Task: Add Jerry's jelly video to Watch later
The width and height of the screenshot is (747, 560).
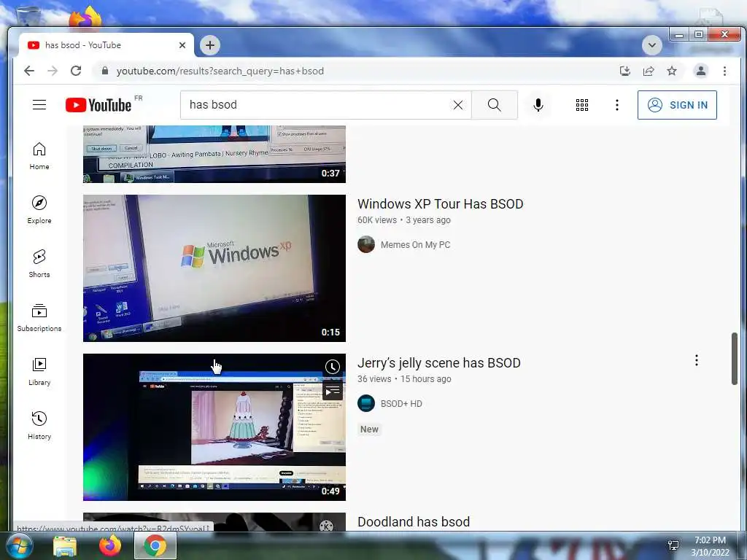Action: [333, 367]
